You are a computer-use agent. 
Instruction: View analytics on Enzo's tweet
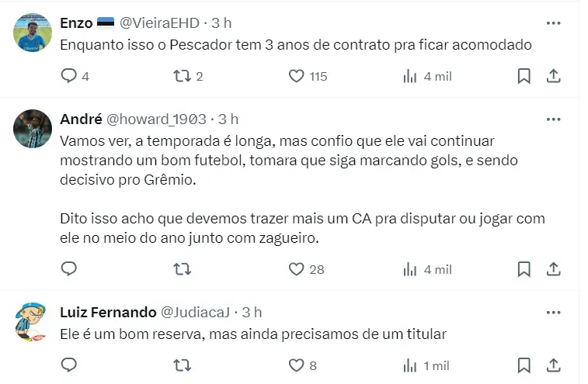410,76
